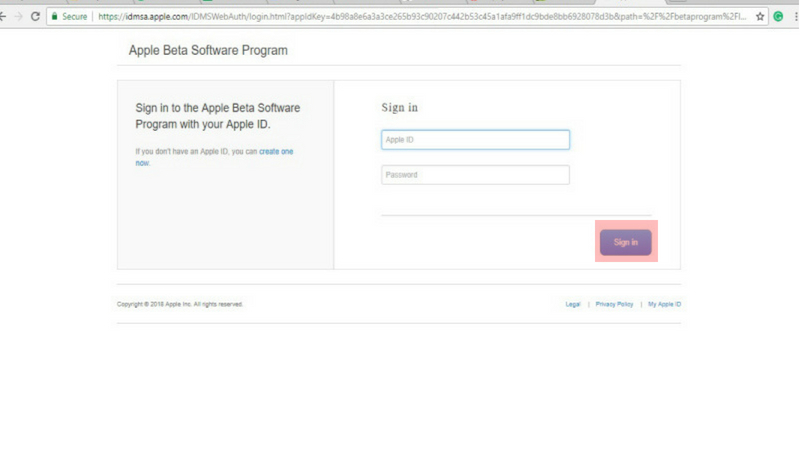The image size is (800, 450).
Task: Click the copyright 2018 Apple Inc. text
Action: (x=180, y=304)
